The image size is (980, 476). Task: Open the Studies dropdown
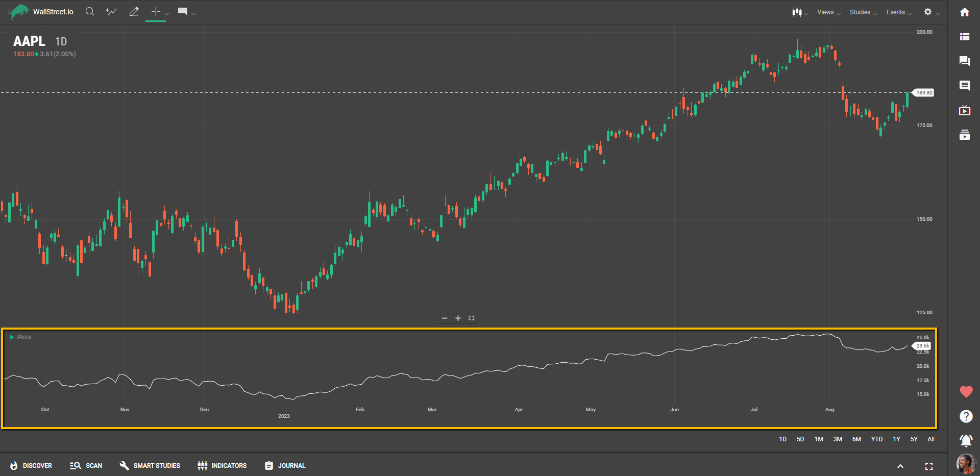[x=863, y=12]
